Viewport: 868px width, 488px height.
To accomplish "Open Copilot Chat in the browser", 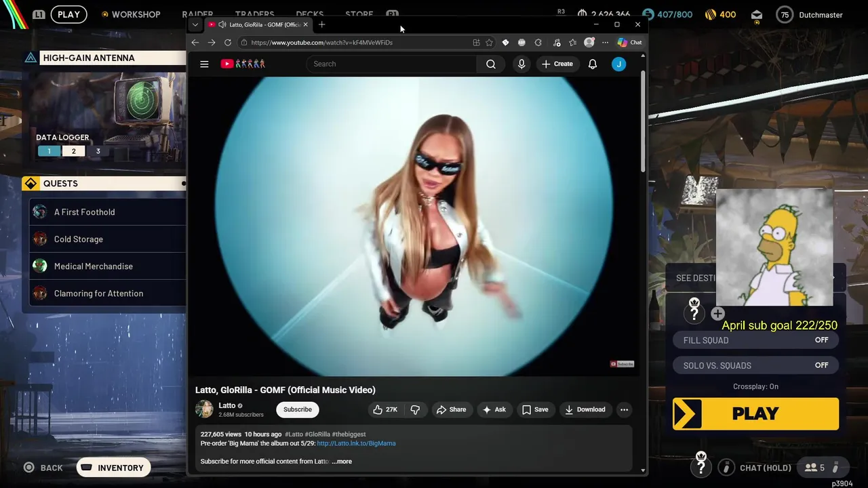I will [x=629, y=42].
